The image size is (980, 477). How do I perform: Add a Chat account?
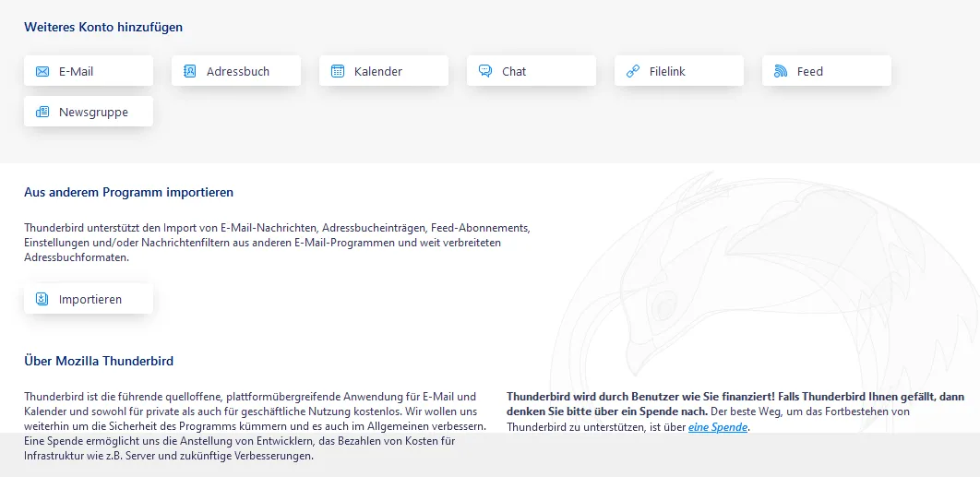tap(532, 71)
